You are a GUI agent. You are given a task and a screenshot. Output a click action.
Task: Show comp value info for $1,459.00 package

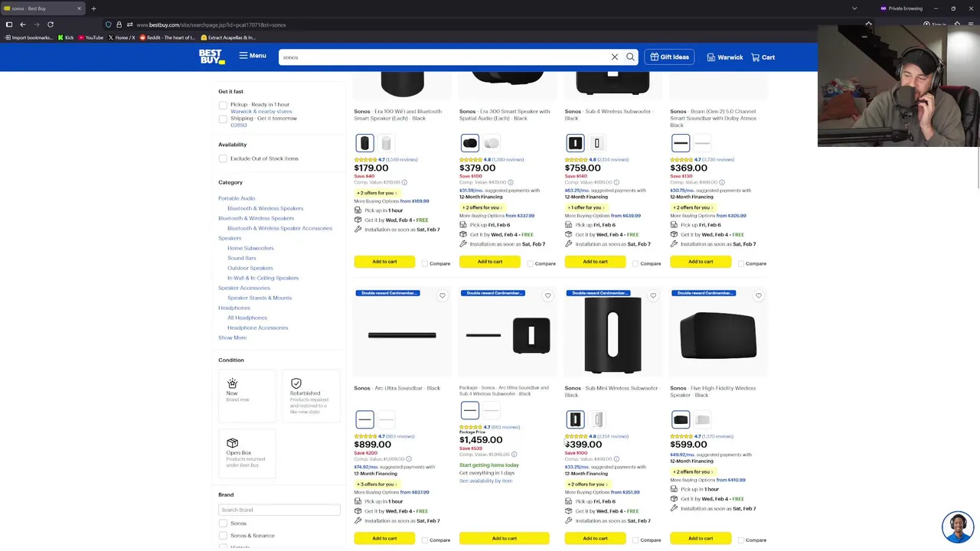(514, 455)
